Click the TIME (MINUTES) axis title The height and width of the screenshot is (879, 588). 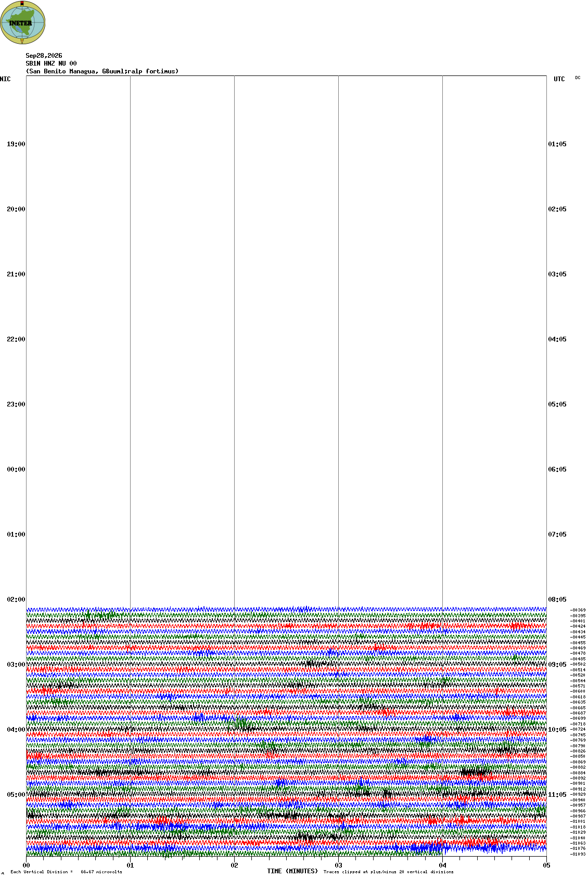tap(292, 871)
